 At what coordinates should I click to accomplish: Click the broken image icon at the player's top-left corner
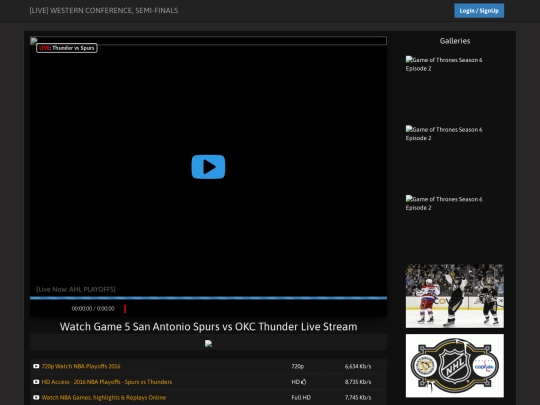(34, 41)
